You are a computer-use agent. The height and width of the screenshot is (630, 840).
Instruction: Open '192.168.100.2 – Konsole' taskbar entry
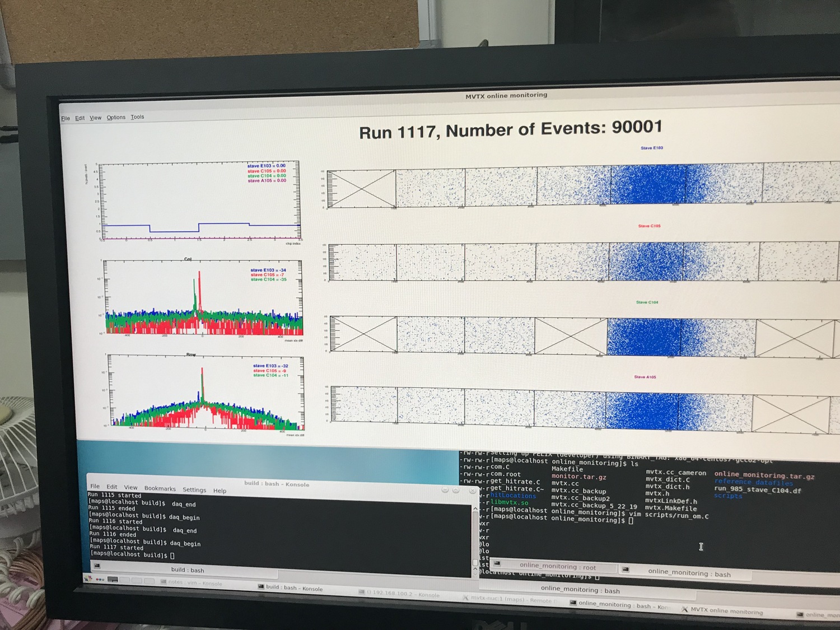[x=398, y=594]
